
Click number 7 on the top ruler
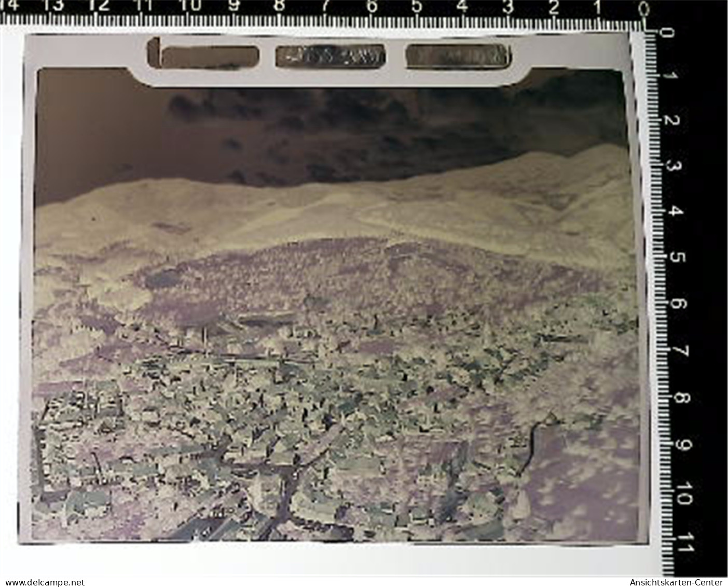[325, 6]
